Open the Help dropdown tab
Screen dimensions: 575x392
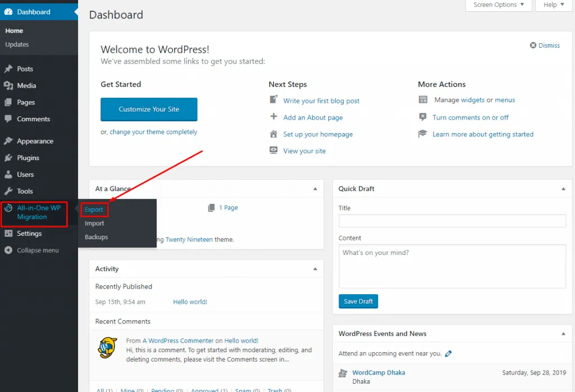[553, 4]
